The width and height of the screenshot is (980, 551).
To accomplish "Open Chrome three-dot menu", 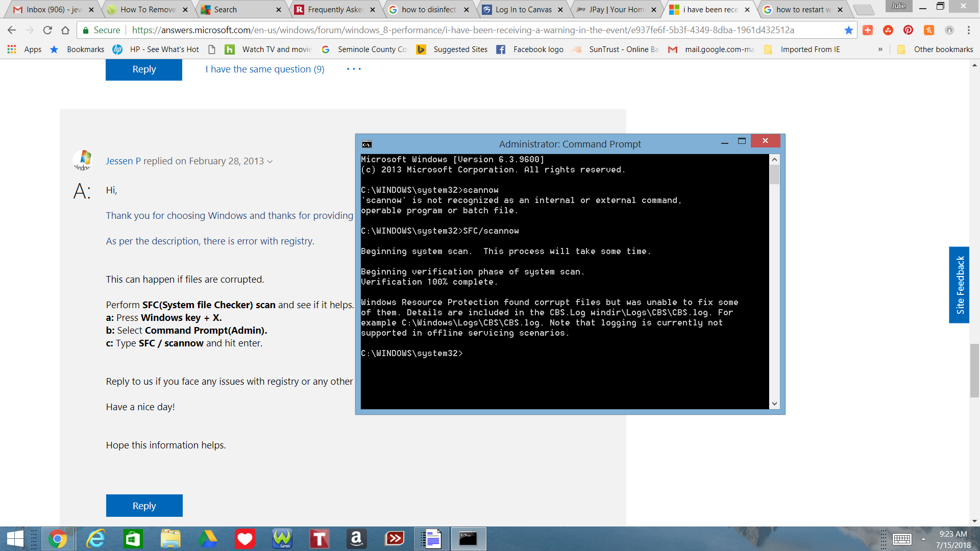I will [968, 30].
